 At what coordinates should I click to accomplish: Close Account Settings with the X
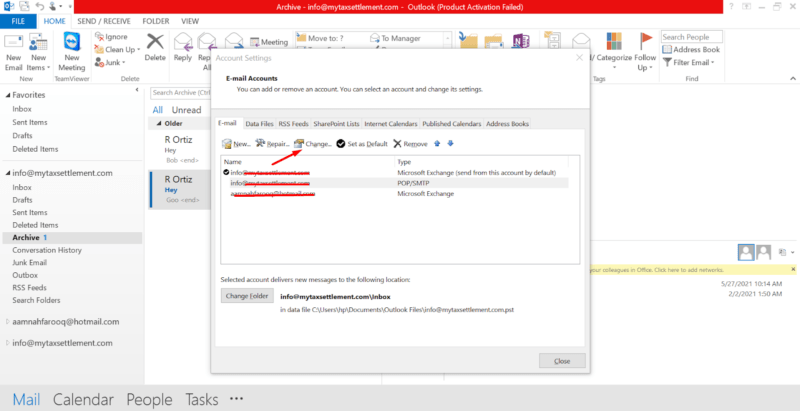579,58
